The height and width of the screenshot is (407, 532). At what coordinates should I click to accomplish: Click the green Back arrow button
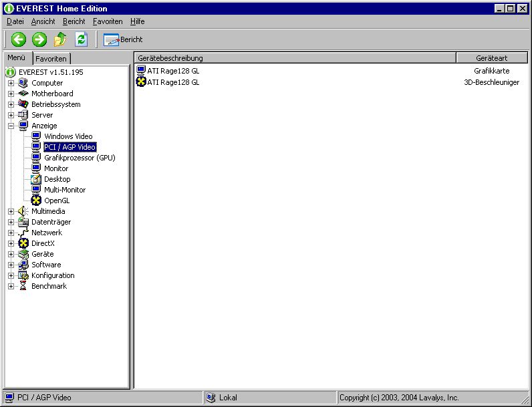pyautogui.click(x=18, y=39)
